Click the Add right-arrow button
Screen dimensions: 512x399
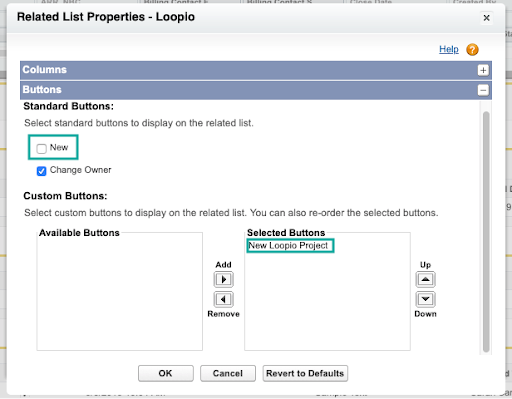(x=223, y=279)
